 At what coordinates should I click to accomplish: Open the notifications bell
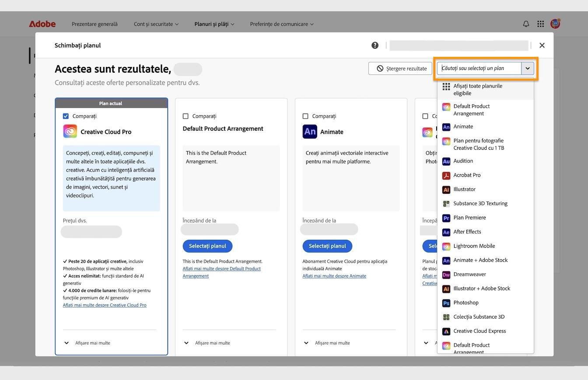[x=526, y=24]
